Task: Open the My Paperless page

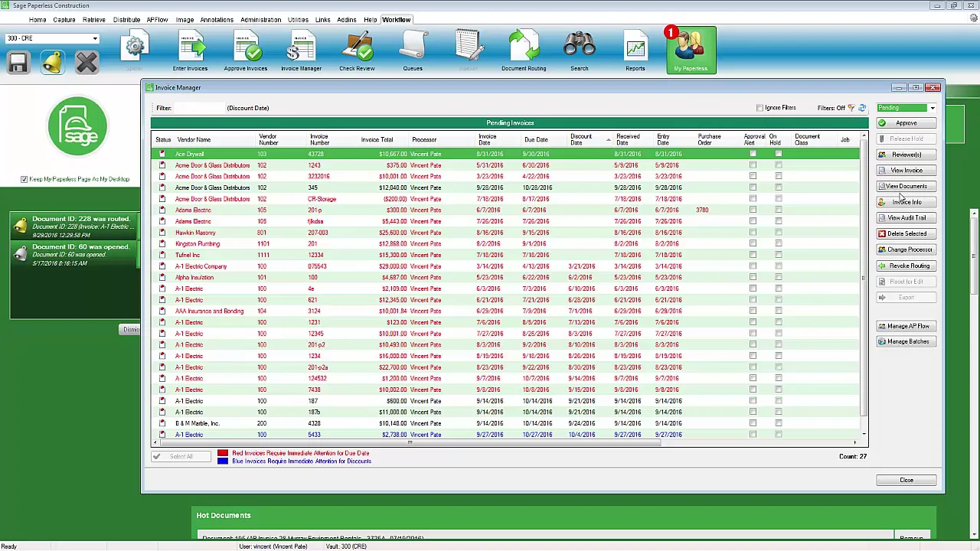Action: pyautogui.click(x=691, y=51)
